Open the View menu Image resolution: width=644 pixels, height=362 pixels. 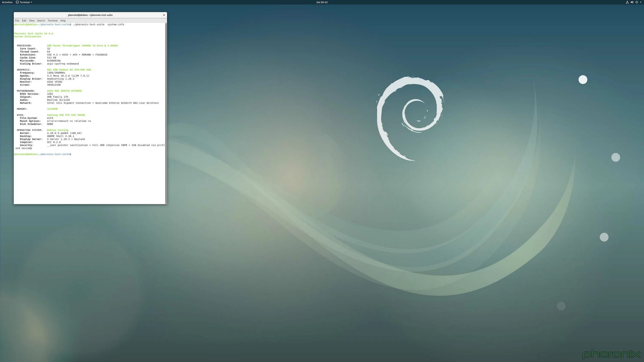pos(32,21)
